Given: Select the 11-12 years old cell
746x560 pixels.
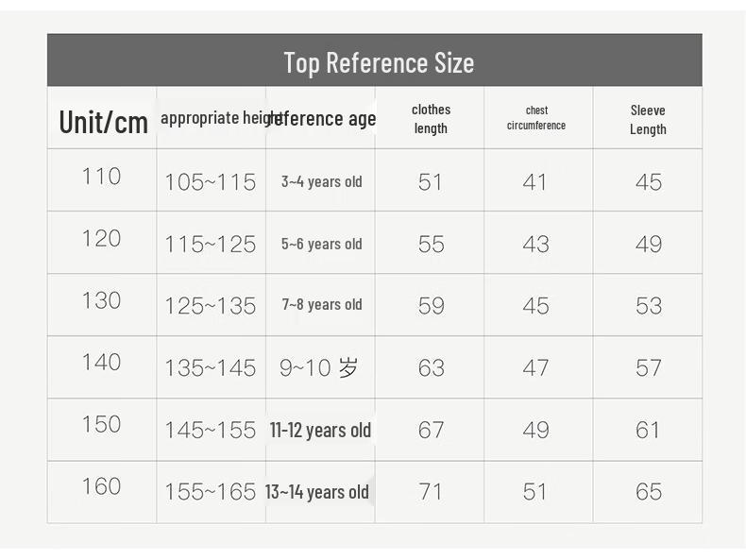Looking at the screenshot, I should tap(320, 430).
